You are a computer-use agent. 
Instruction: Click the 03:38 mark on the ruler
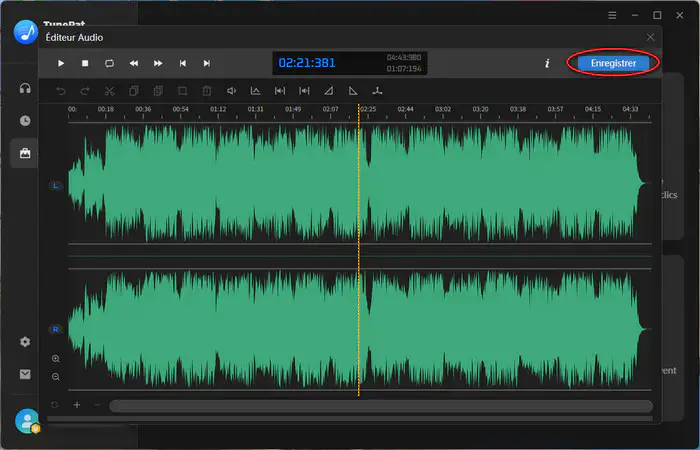tap(518, 109)
